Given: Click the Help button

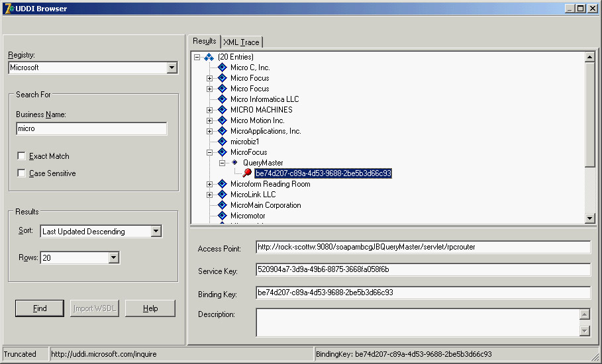Looking at the screenshot, I should 150,308.
